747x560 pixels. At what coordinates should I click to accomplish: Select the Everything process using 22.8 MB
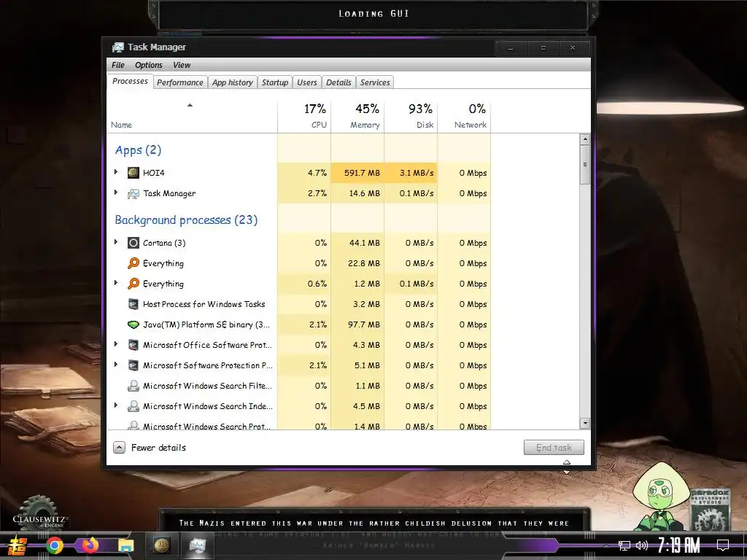tap(298, 263)
